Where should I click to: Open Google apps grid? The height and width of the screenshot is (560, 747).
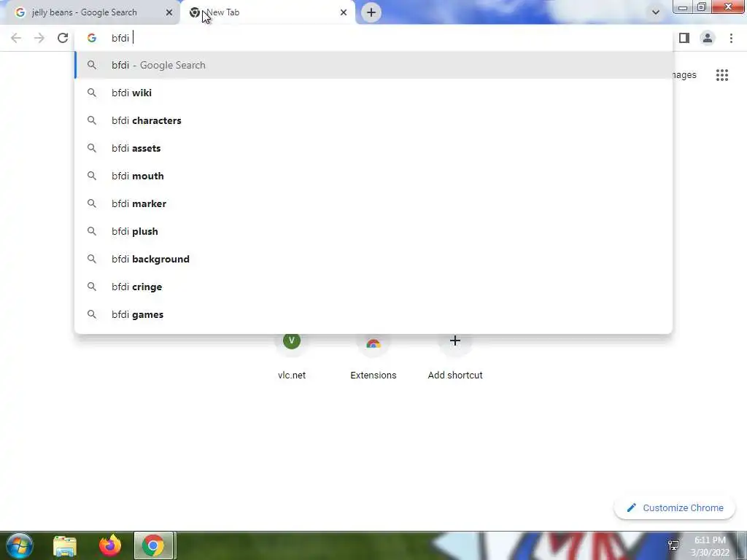(722, 75)
